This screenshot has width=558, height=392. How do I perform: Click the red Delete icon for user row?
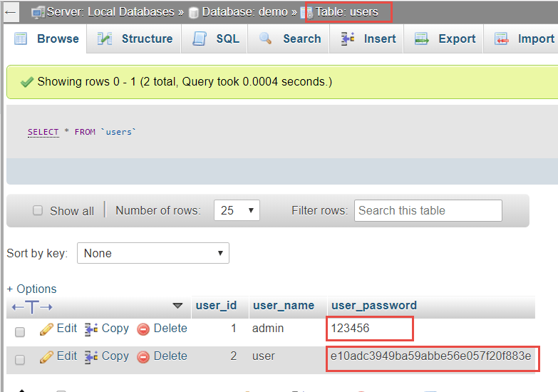(143, 357)
